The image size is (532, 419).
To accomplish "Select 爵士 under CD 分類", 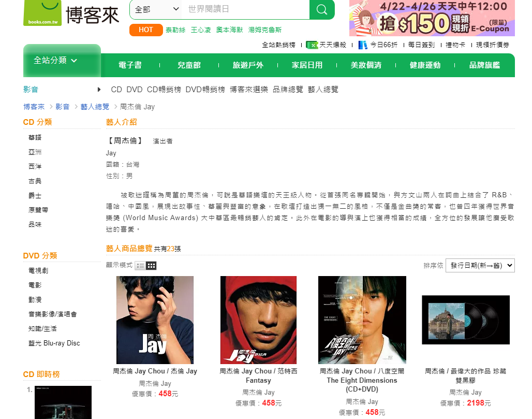I will [35, 196].
